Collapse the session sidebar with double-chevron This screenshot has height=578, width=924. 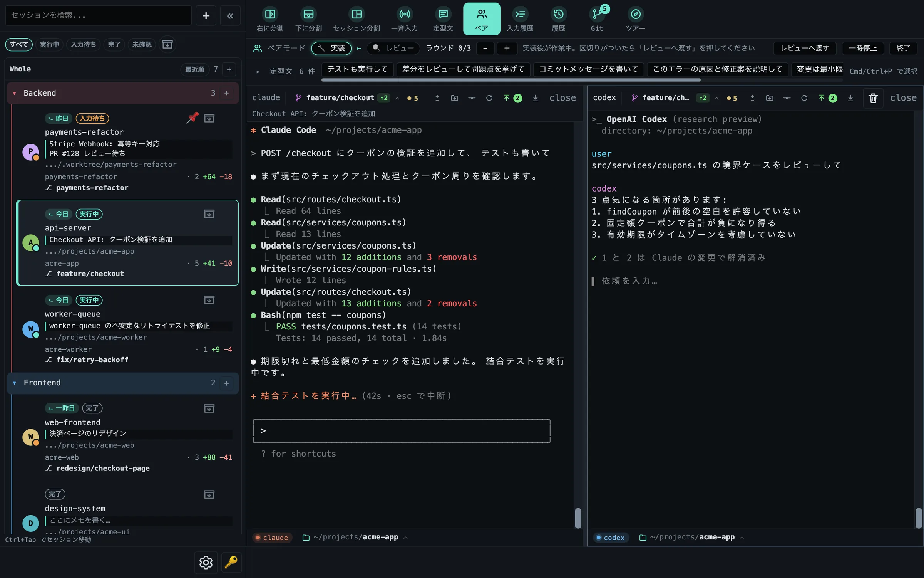(x=230, y=16)
